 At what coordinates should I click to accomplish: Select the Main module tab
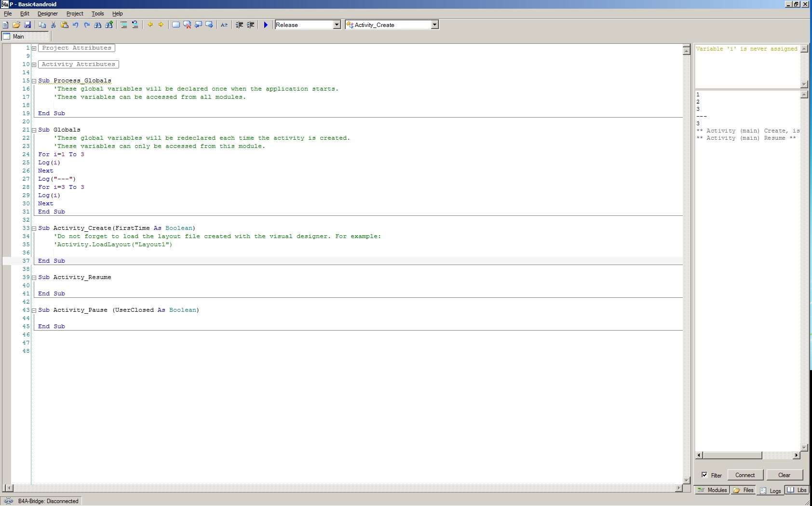26,37
